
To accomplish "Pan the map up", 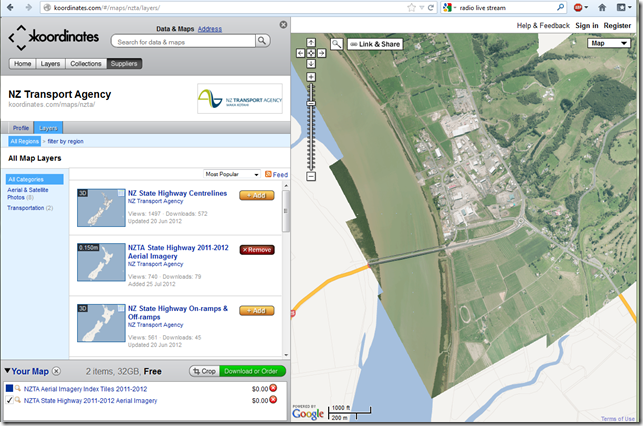I will point(311,43).
